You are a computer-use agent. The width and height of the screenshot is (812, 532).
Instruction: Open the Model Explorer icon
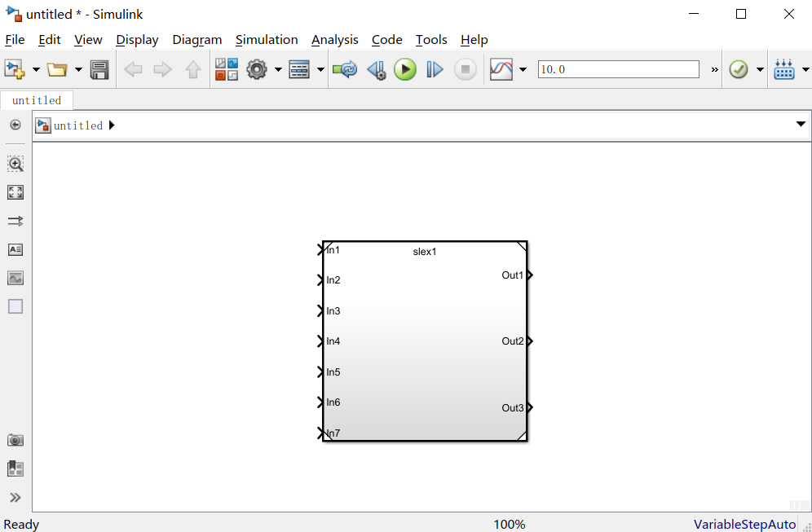(x=299, y=69)
